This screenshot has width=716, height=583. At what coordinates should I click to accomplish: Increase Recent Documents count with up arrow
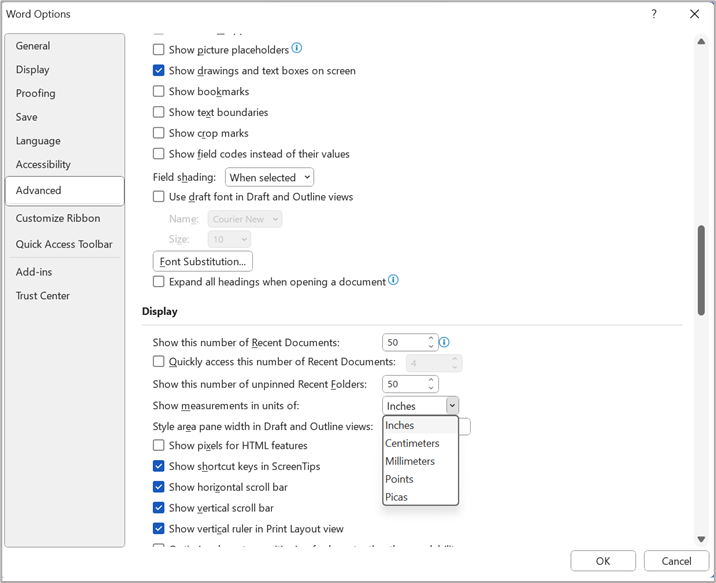coord(431,338)
